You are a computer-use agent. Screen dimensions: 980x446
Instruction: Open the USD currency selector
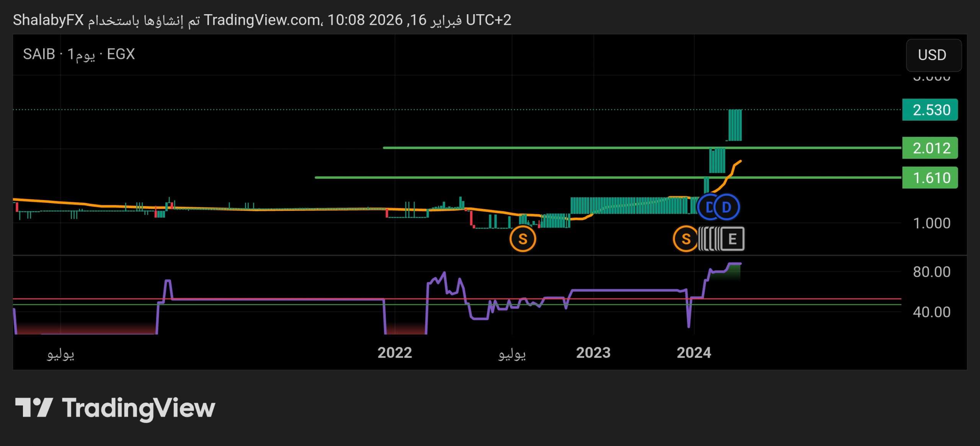[x=933, y=55]
